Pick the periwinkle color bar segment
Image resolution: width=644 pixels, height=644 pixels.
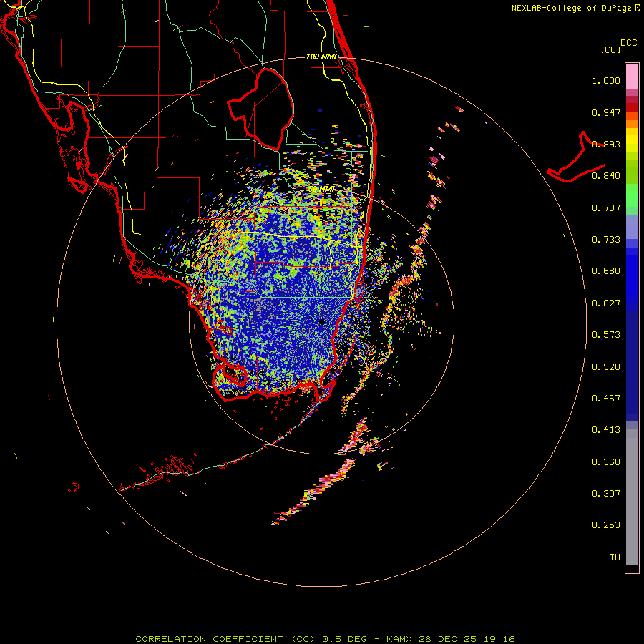(x=632, y=228)
